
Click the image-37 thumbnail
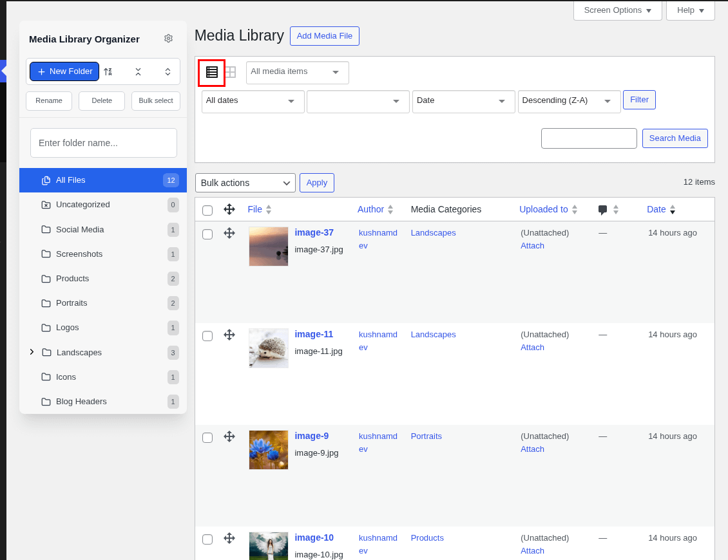(x=268, y=246)
